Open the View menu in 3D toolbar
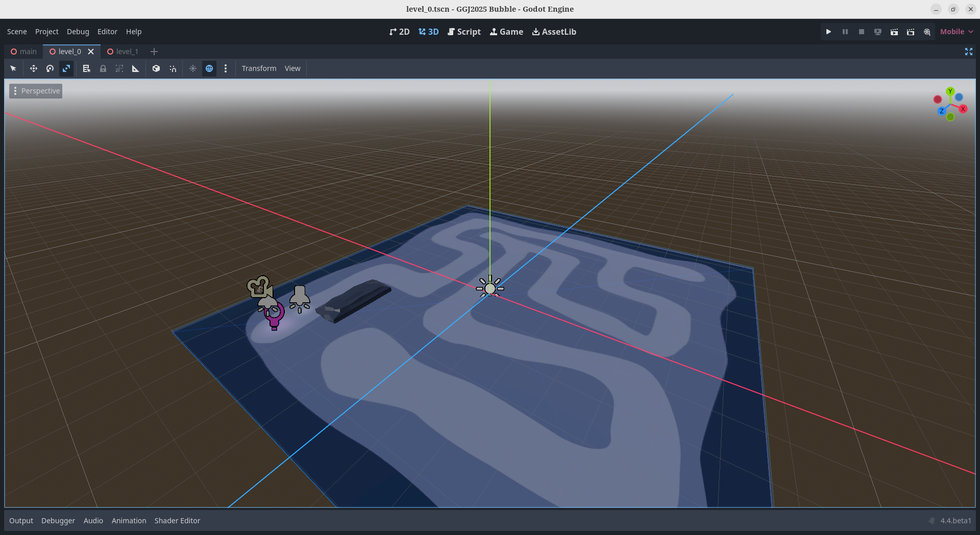The height and width of the screenshot is (535, 980). (292, 68)
